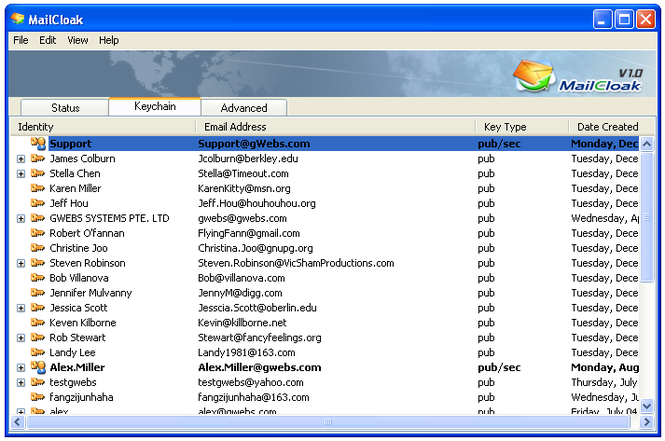Click the key pair icon beside Support

(x=38, y=143)
